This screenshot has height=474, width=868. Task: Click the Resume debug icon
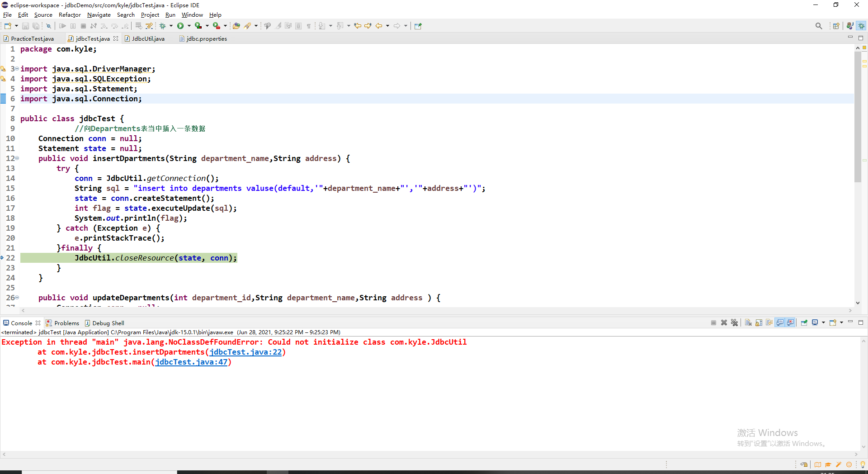point(62,26)
